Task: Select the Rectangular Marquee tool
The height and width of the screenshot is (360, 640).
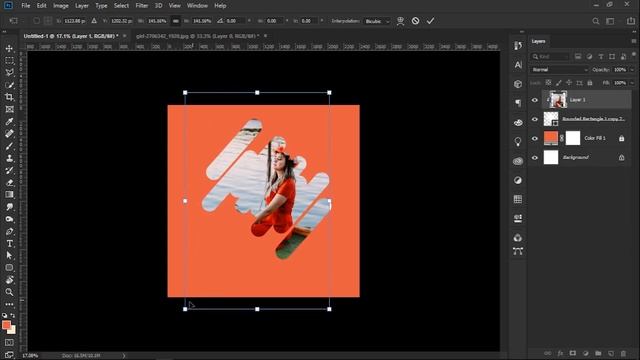Action: [9, 60]
